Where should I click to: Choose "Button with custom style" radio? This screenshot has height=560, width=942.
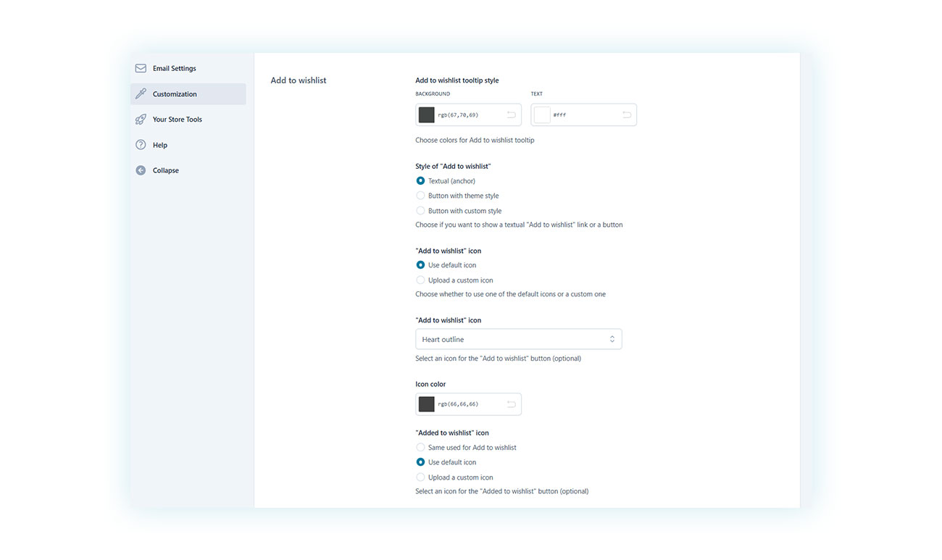pyautogui.click(x=420, y=211)
